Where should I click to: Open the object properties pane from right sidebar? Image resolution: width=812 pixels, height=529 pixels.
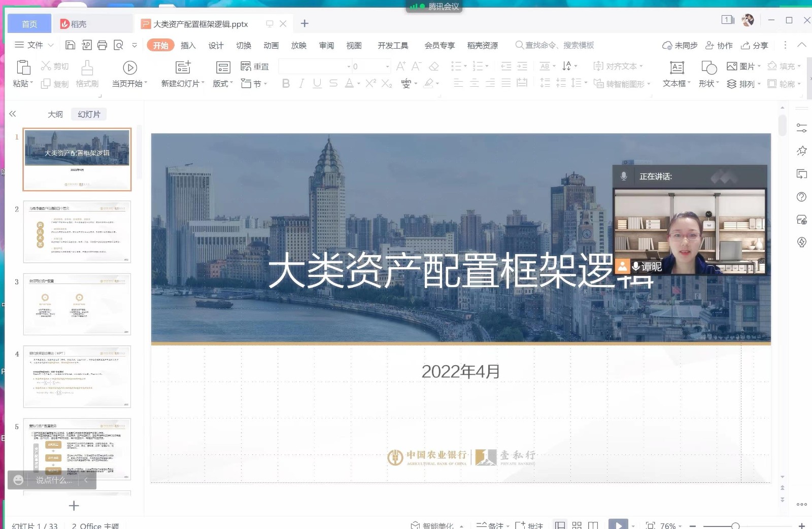click(x=802, y=128)
